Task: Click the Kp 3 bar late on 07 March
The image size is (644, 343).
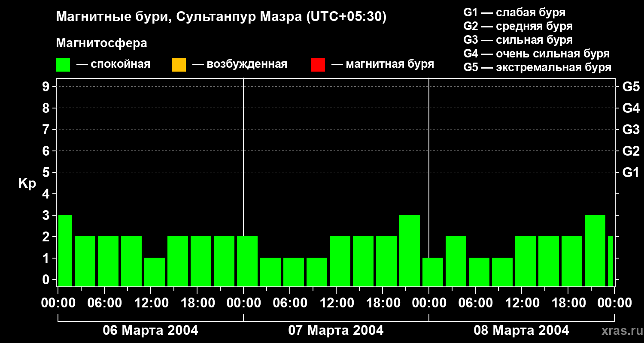Action: pos(410,250)
